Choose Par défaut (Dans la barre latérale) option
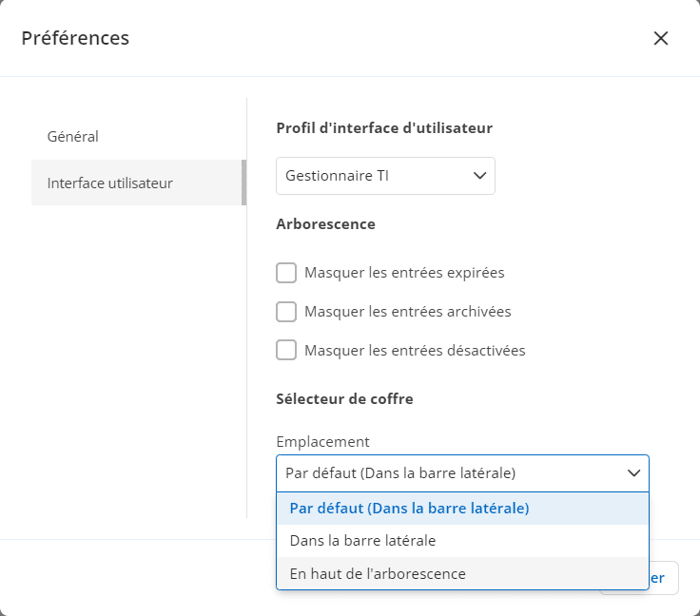Viewport: 700px width, 616px height. pos(409,509)
